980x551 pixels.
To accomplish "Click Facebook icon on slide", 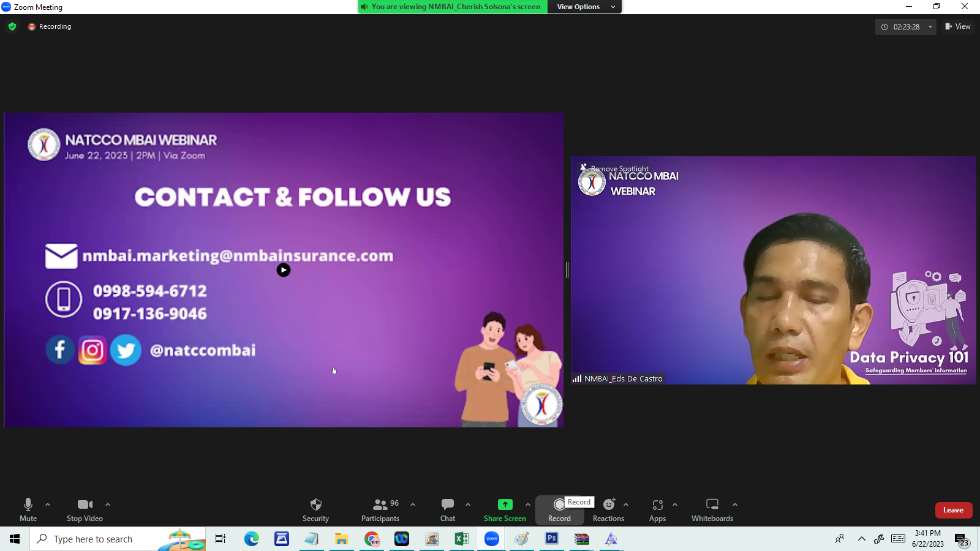I will (x=60, y=350).
